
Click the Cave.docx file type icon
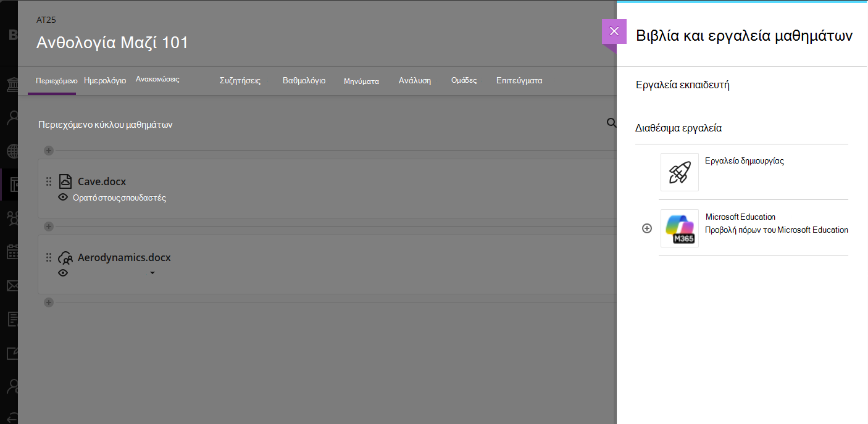pos(65,181)
